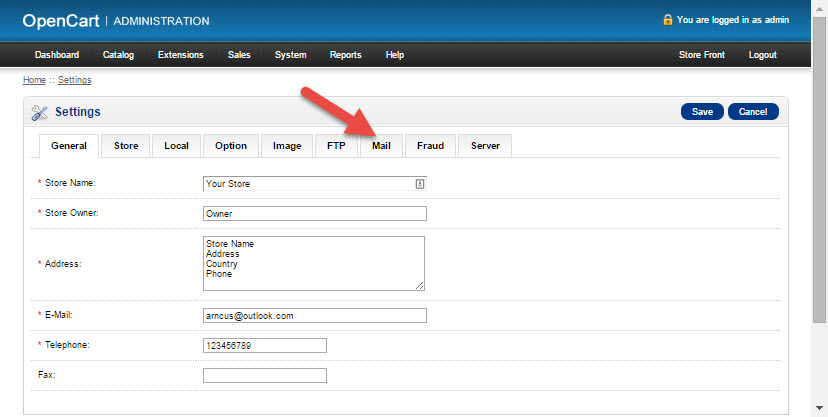The width and height of the screenshot is (828, 417).
Task: Switch to the Store tab
Action: point(126,146)
